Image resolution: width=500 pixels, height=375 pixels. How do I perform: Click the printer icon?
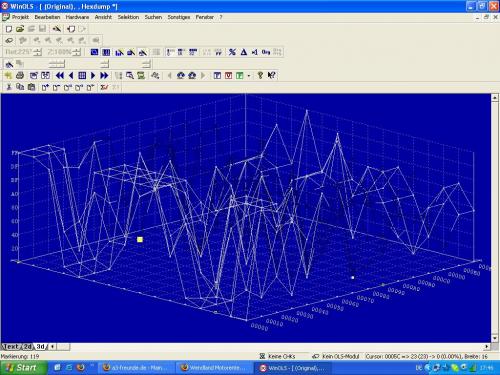[x=20, y=76]
